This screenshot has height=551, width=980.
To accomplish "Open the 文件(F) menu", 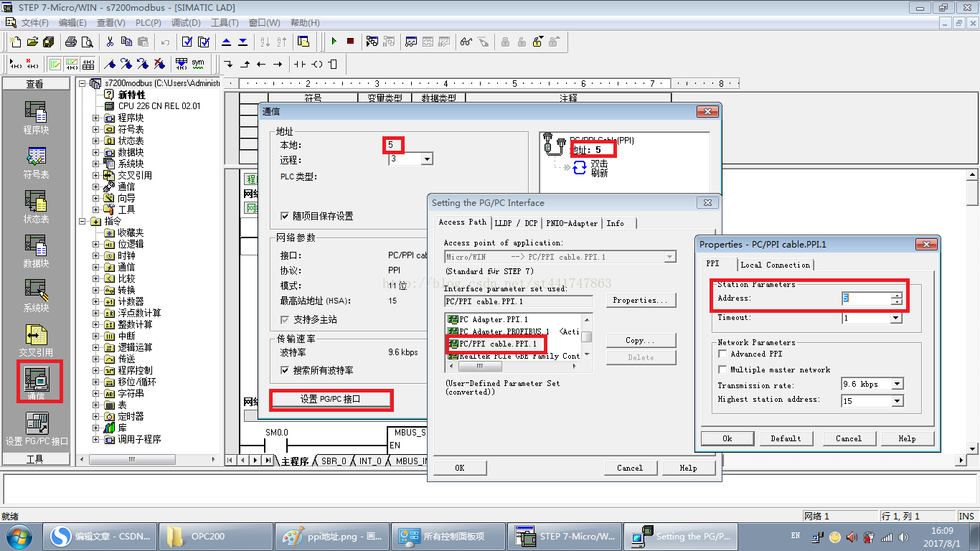I will click(x=34, y=23).
